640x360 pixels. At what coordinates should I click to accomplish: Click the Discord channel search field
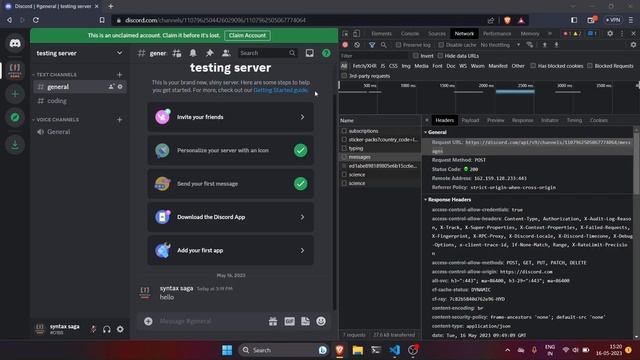267,53
